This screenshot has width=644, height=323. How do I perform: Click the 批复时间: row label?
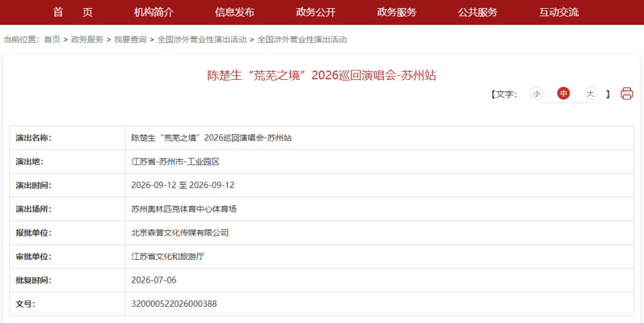(x=34, y=280)
